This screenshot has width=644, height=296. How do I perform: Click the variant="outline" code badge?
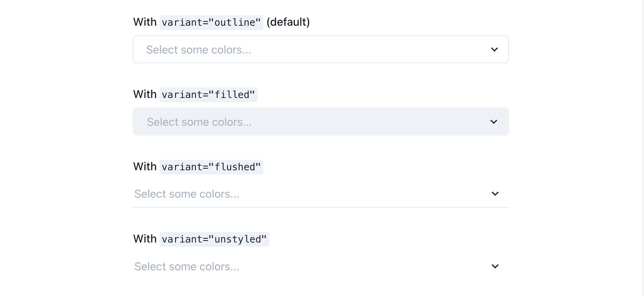pos(211,22)
